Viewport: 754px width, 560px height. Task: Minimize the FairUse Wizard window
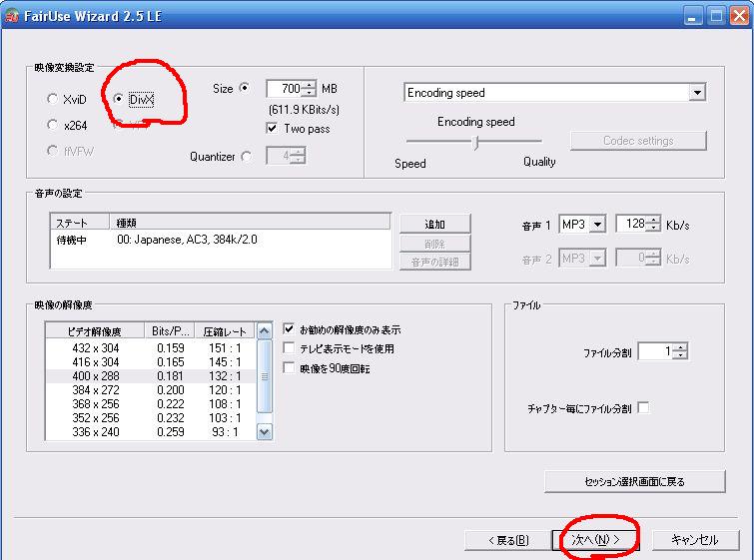pos(692,16)
